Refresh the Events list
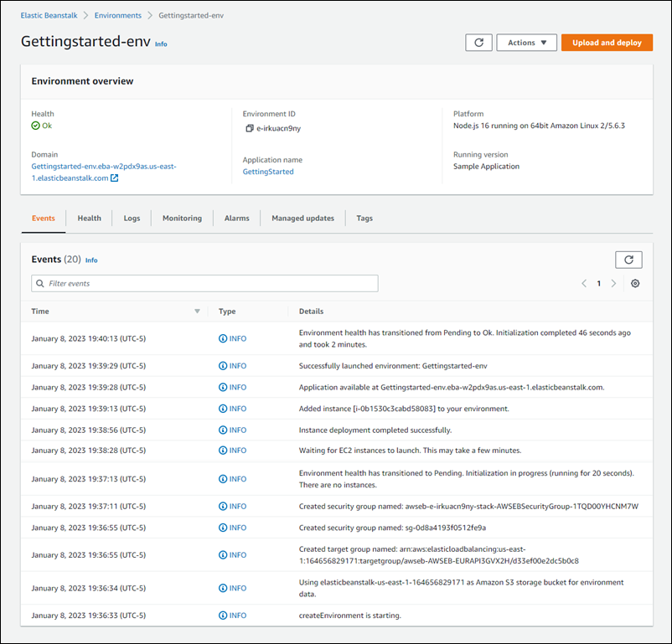The image size is (672, 644). click(628, 260)
